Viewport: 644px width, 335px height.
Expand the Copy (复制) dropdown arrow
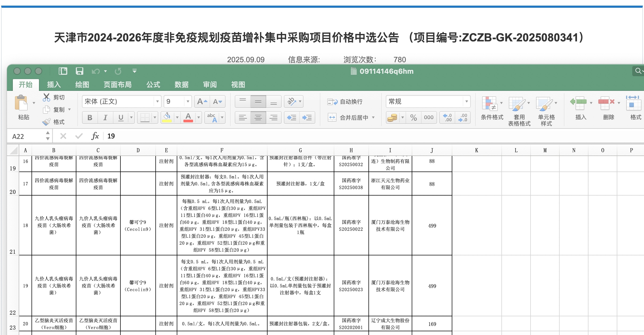click(x=69, y=110)
